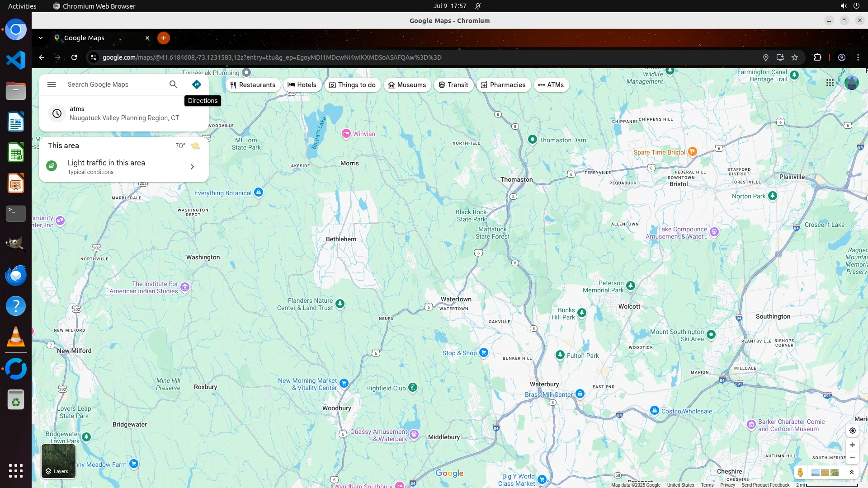
Task: Click the Directions arrow icon
Action: (x=196, y=84)
